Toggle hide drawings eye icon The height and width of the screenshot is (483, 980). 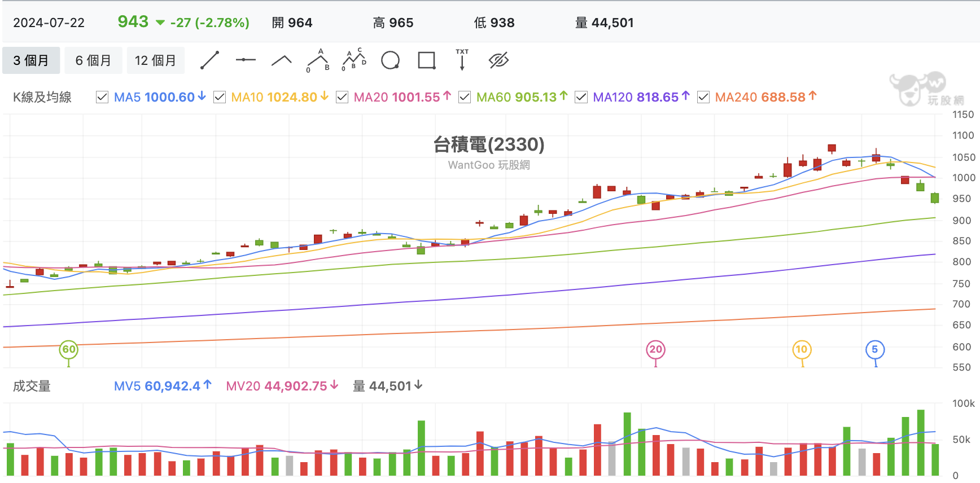(x=498, y=60)
